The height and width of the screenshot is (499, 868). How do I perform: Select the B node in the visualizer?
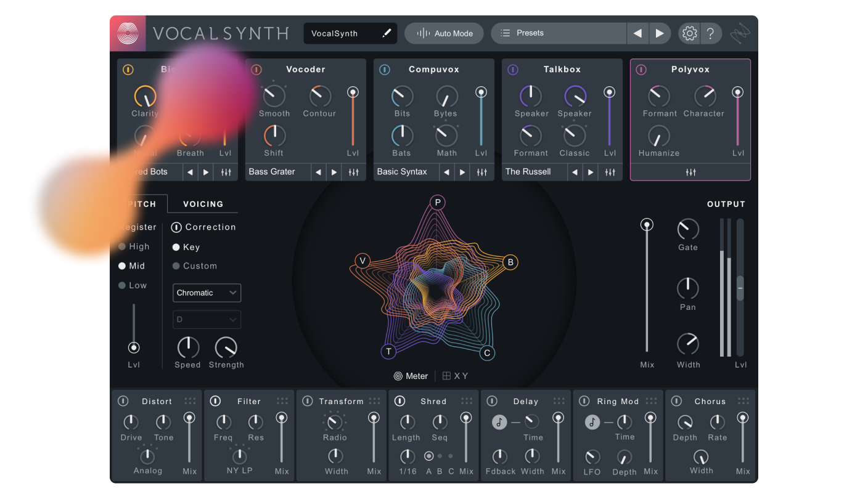click(510, 262)
